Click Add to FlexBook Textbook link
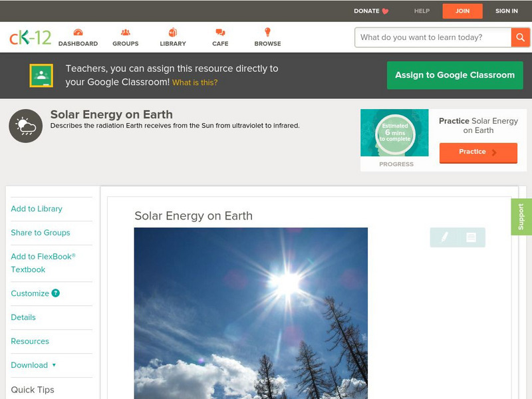The image size is (532, 399). tap(43, 263)
